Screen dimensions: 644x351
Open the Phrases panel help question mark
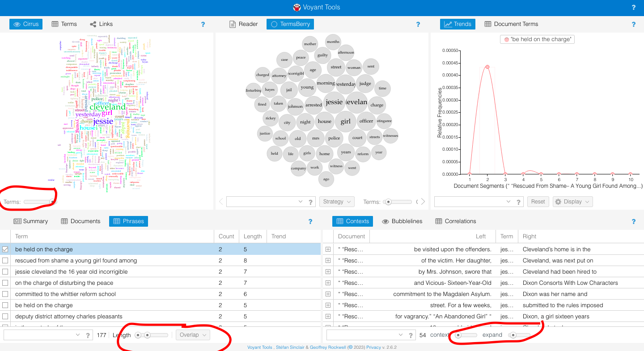(310, 221)
